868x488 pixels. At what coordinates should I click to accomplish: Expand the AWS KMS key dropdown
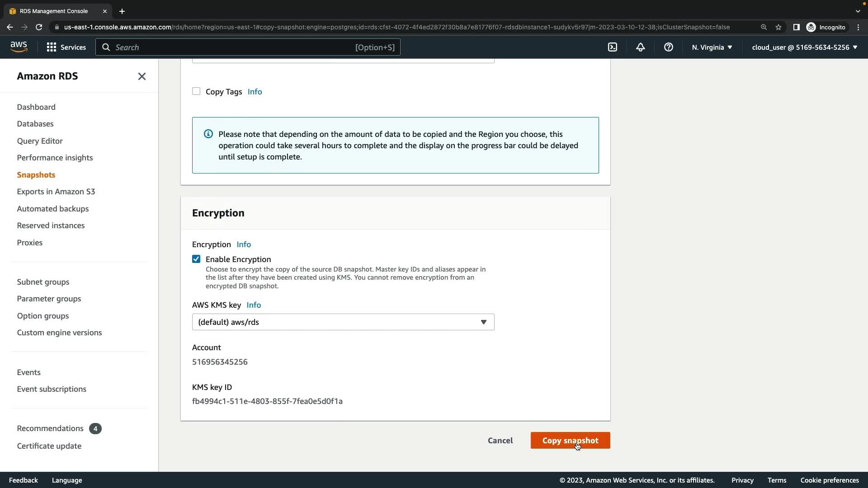coord(343,322)
